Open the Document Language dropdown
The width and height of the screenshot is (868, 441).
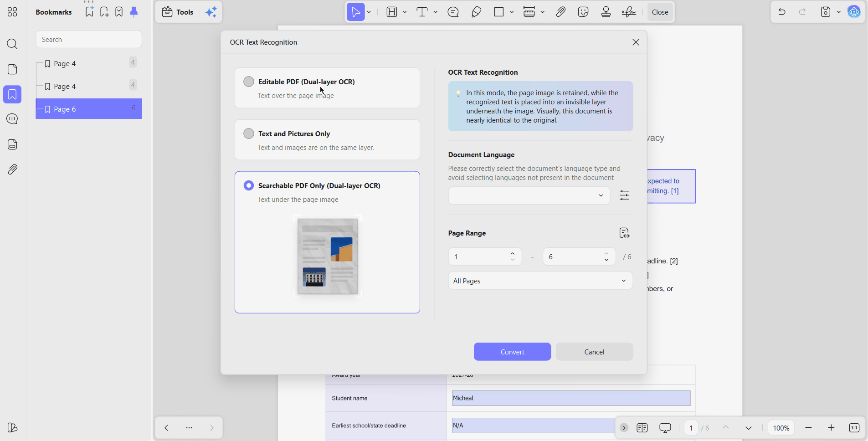click(x=529, y=195)
